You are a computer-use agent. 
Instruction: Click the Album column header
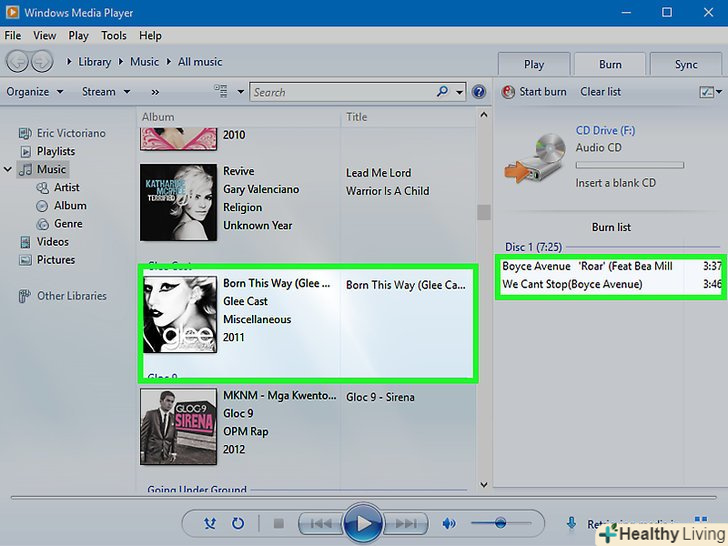coord(158,117)
